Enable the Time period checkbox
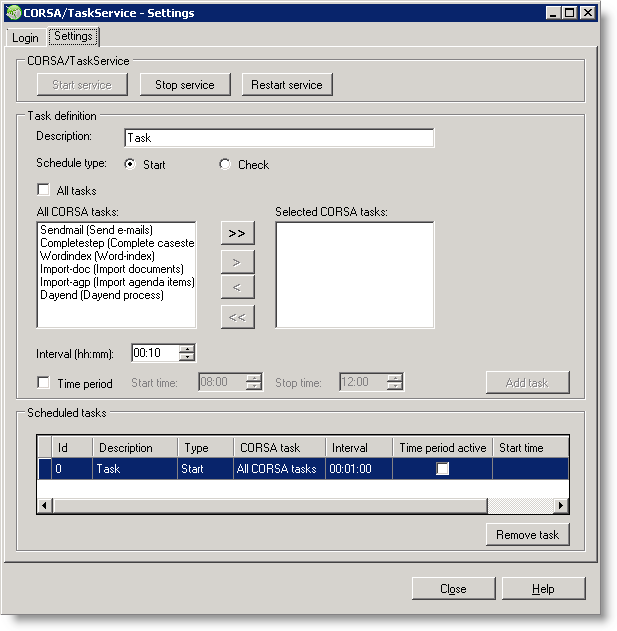This screenshot has width=617, height=631. [43, 382]
